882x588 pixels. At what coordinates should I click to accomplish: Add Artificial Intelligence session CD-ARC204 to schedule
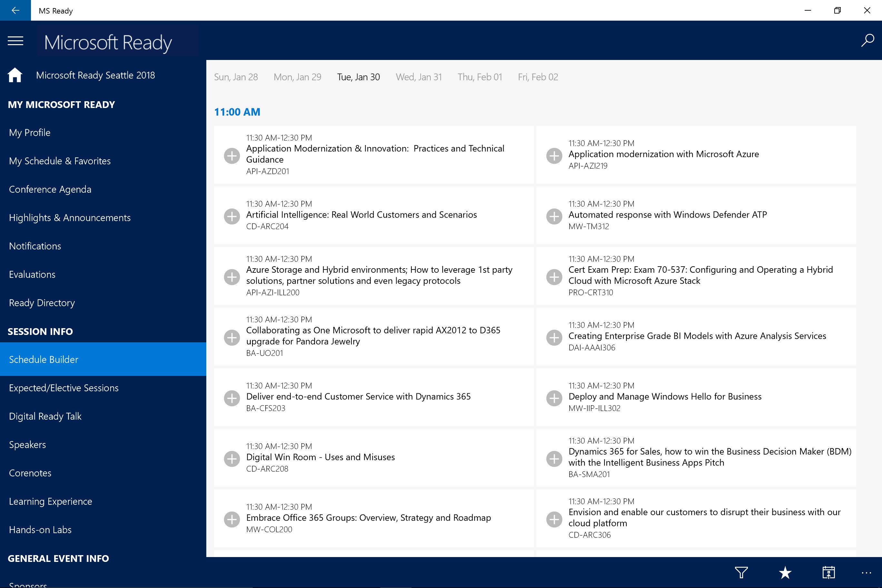[x=232, y=216]
